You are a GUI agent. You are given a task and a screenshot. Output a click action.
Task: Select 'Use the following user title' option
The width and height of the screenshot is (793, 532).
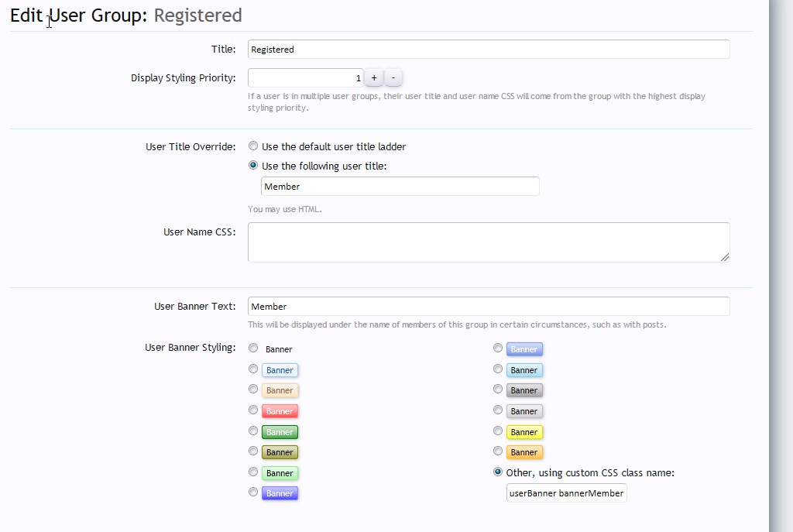(x=253, y=165)
